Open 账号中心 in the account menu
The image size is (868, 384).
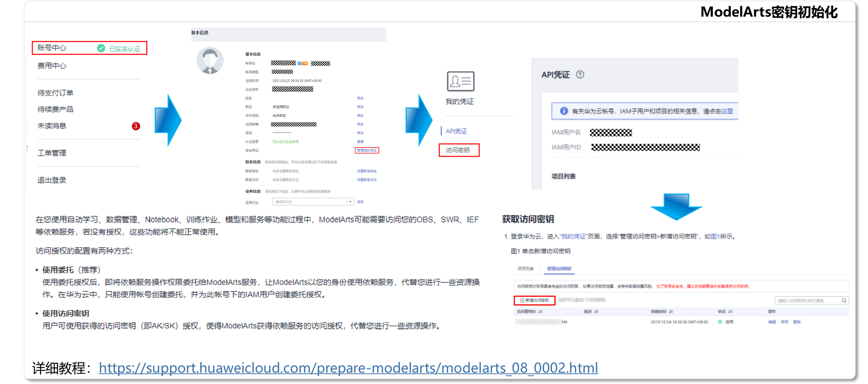coord(52,48)
